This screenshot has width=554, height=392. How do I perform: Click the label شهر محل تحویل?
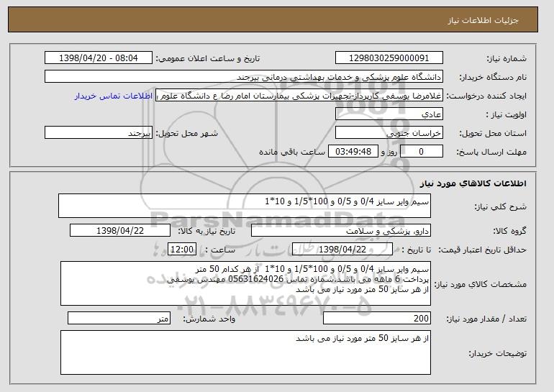coord(187,134)
